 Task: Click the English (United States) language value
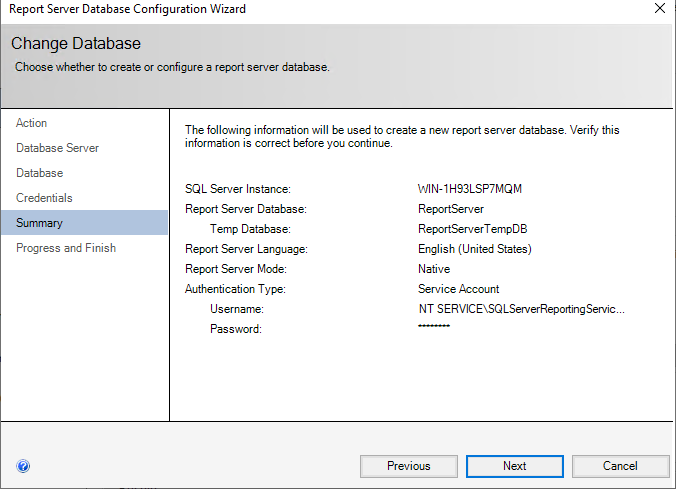tap(474, 249)
